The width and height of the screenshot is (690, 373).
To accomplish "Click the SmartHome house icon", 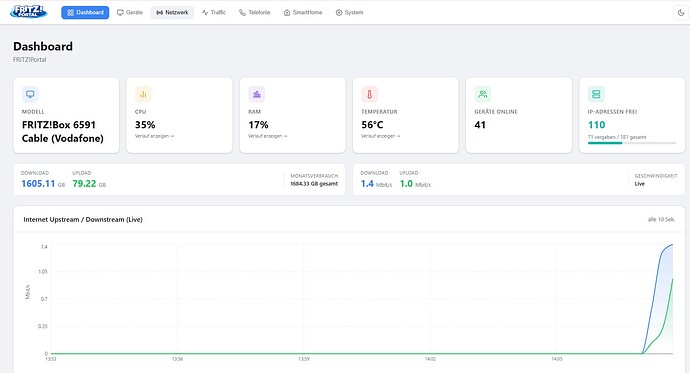I will click(x=287, y=13).
